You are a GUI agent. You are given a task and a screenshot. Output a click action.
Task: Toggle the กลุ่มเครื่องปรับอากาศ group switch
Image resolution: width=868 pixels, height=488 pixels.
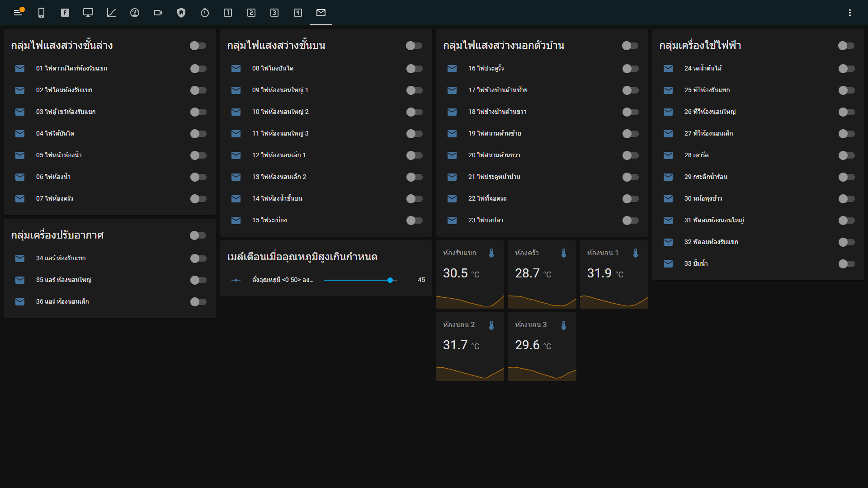[198, 235]
